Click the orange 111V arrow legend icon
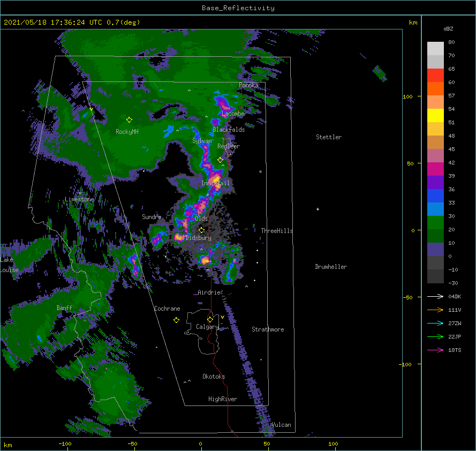 [435, 310]
